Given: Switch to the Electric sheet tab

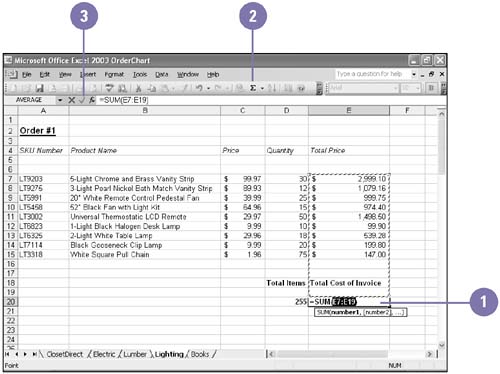Looking at the screenshot, I should click(104, 354).
